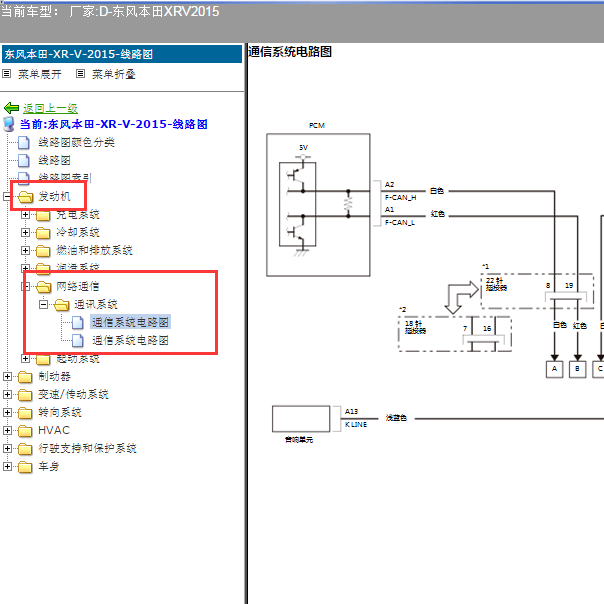Click the page icon of the unhighlighted 通信系统电路图
The width and height of the screenshot is (604, 604).
coord(78,340)
